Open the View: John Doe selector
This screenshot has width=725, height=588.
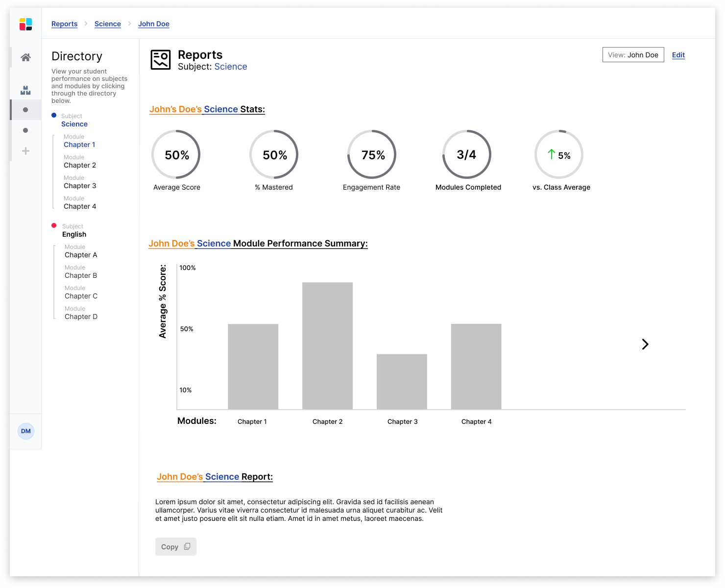633,55
